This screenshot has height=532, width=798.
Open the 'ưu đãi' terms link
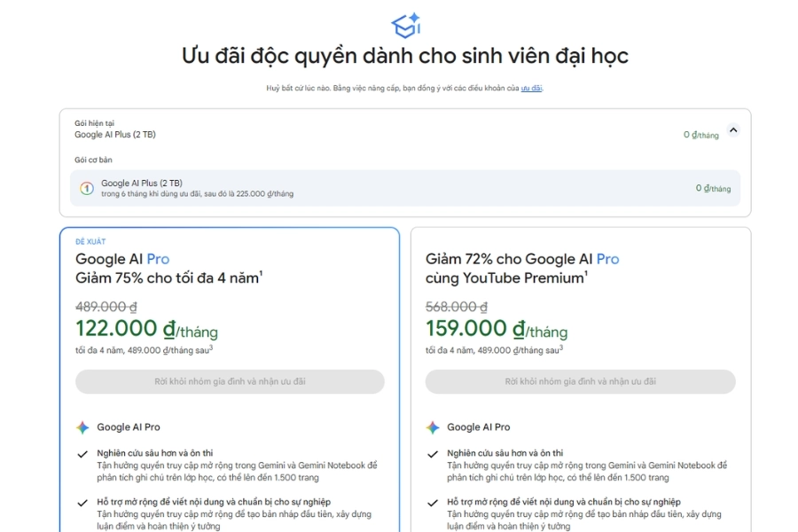pos(531,88)
